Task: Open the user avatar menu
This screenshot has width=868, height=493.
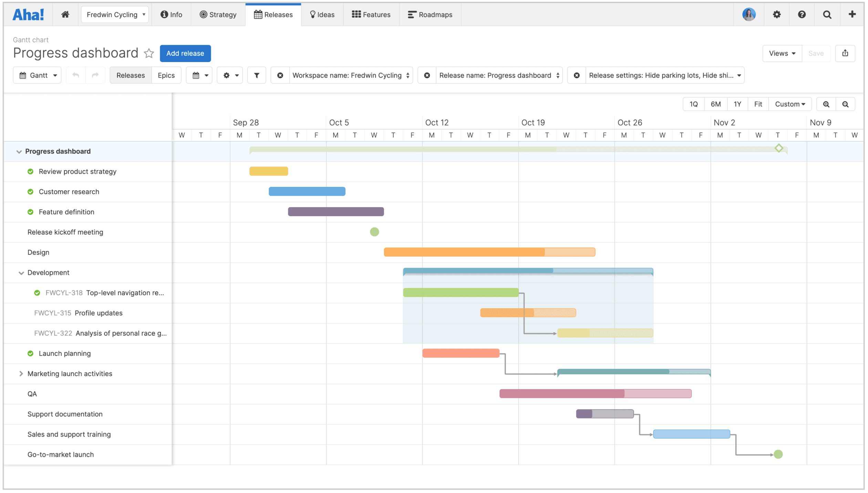Action: coord(749,14)
